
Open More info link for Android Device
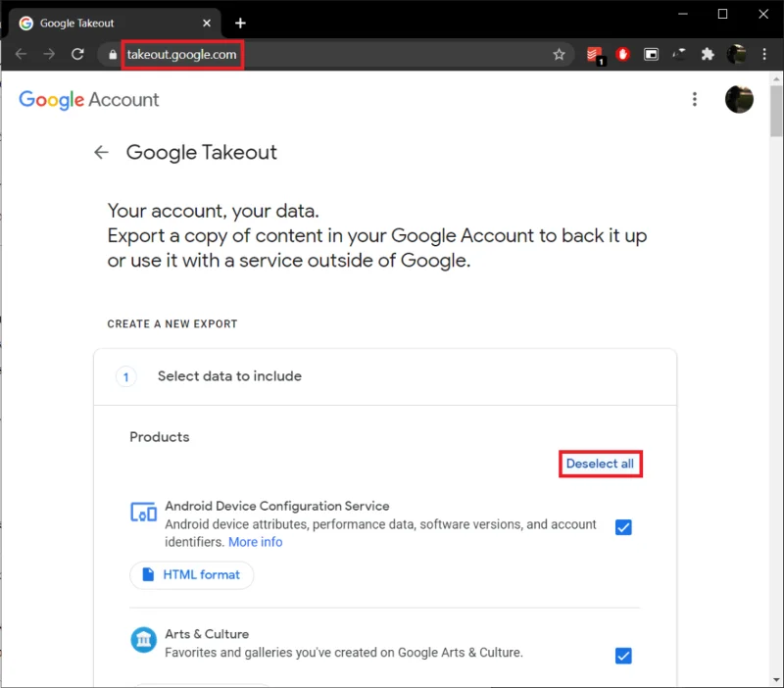coord(256,542)
